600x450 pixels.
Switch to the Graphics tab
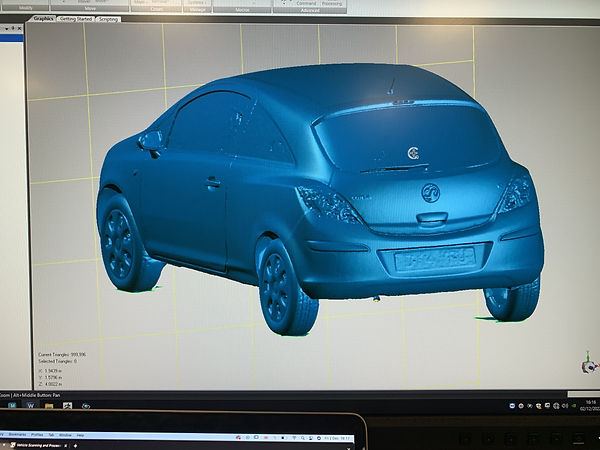43,18
